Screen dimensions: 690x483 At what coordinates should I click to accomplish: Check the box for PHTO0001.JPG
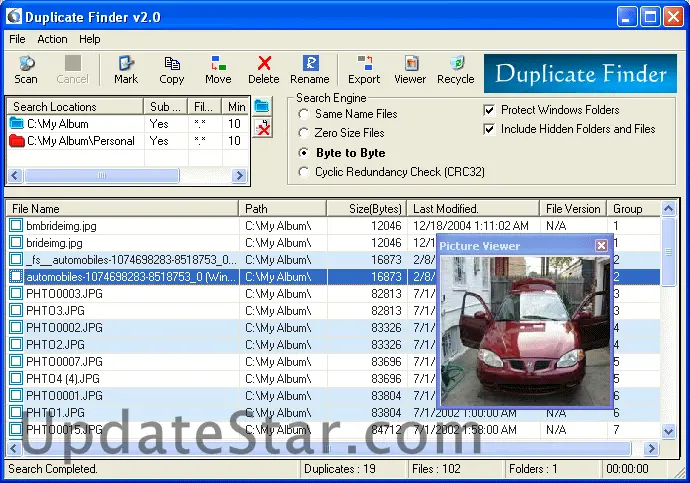(x=16, y=395)
